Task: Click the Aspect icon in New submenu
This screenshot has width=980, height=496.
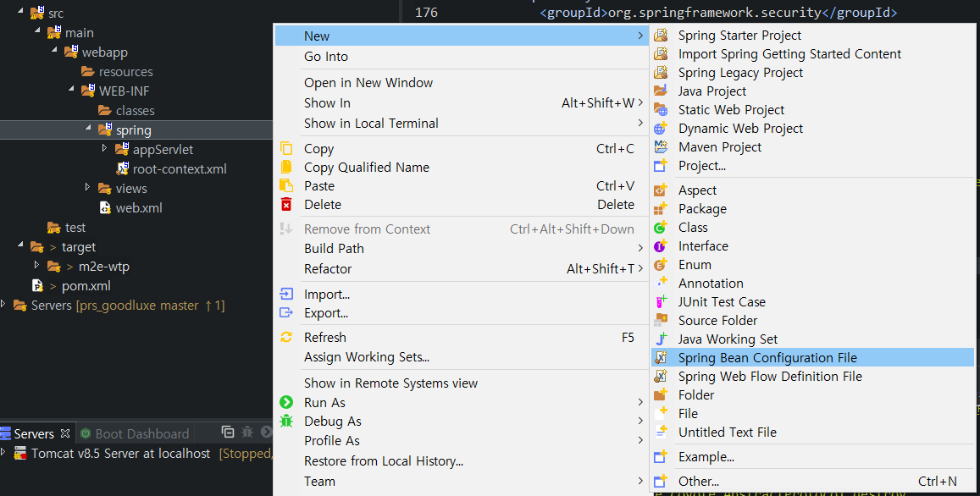Action: pos(661,190)
